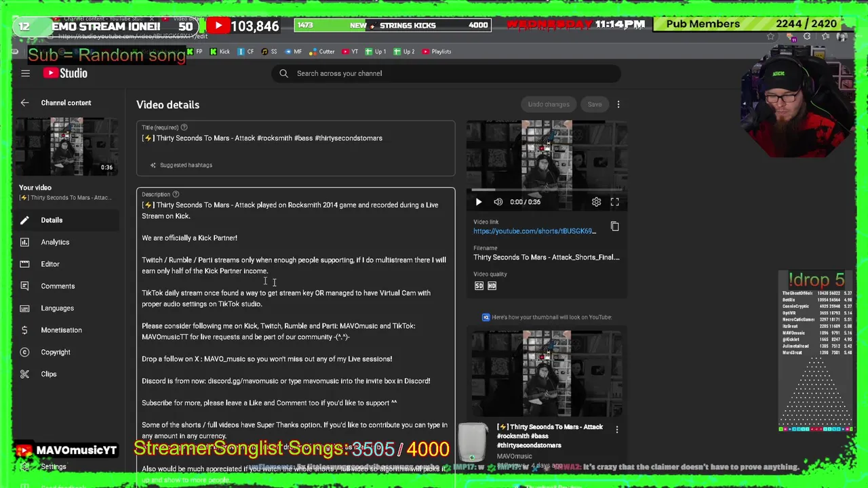Click the YouTube thumbnail preview image
The height and width of the screenshot is (488, 868).
coord(547,373)
